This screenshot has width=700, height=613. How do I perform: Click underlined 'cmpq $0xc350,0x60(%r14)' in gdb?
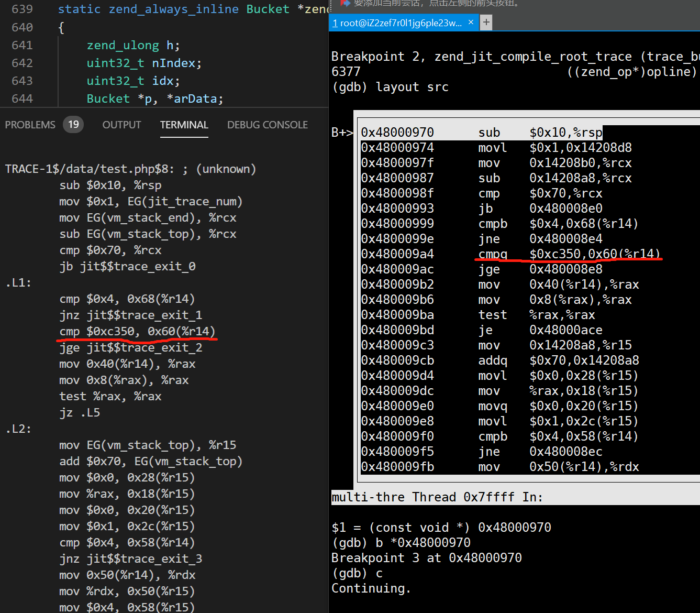pos(569,254)
